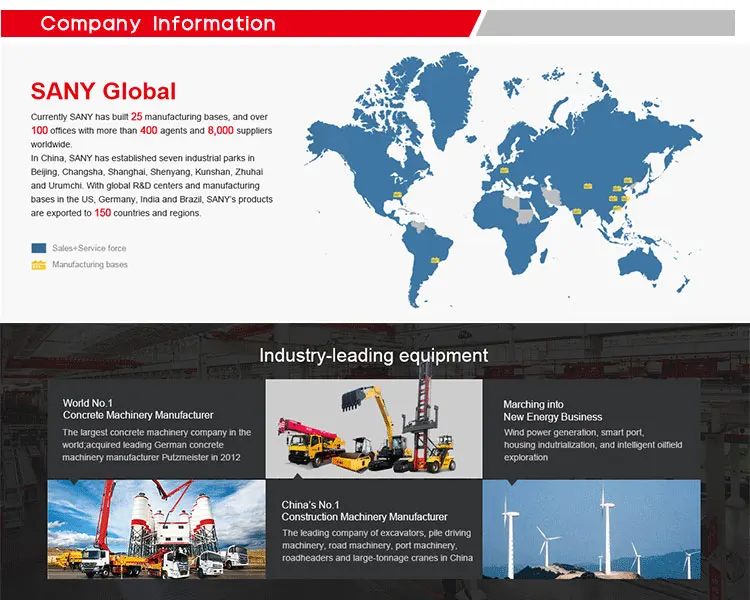Viewport: 750px width, 600px height.
Task: Click the Sales+Service force legend label
Action: [x=89, y=248]
